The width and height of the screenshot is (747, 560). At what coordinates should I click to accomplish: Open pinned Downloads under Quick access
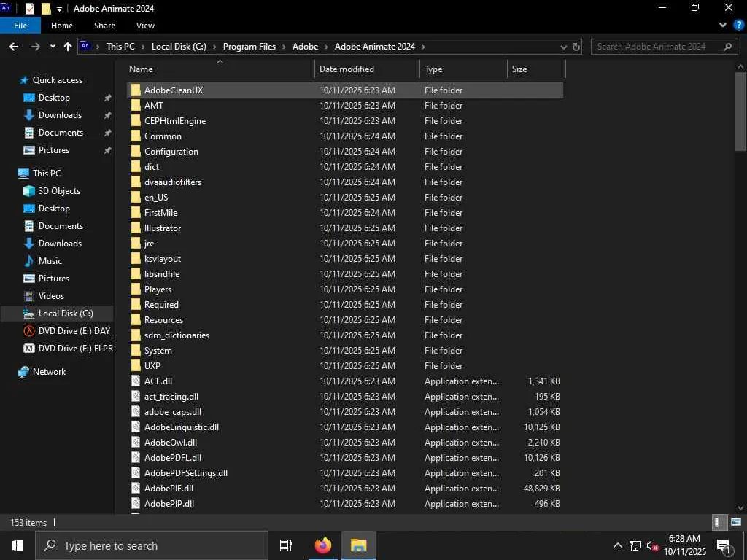[60, 115]
